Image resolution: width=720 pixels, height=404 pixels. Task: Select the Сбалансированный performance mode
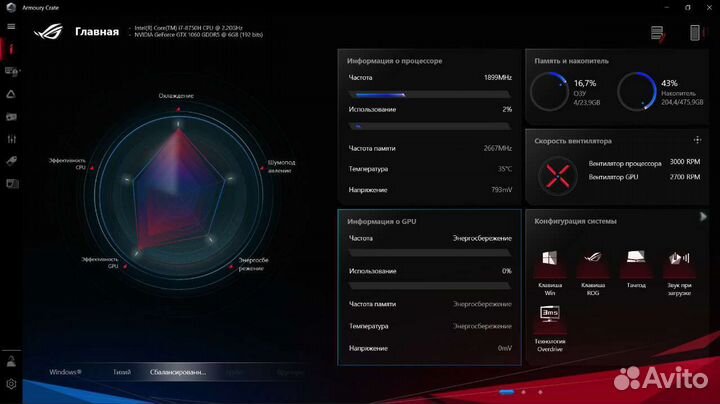click(x=177, y=371)
